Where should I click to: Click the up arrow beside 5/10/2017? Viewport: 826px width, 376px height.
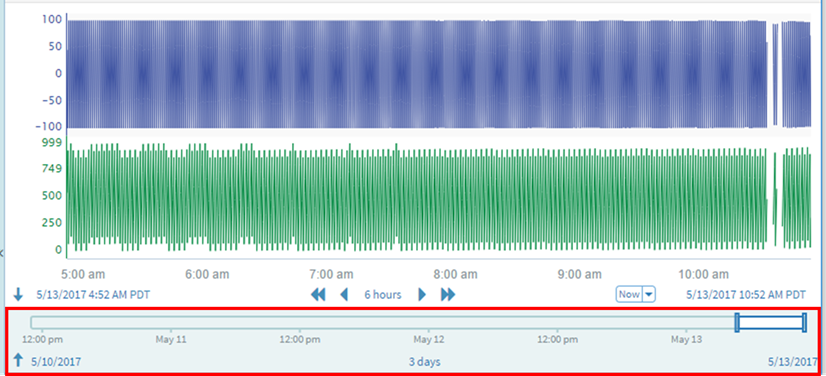tap(18, 361)
